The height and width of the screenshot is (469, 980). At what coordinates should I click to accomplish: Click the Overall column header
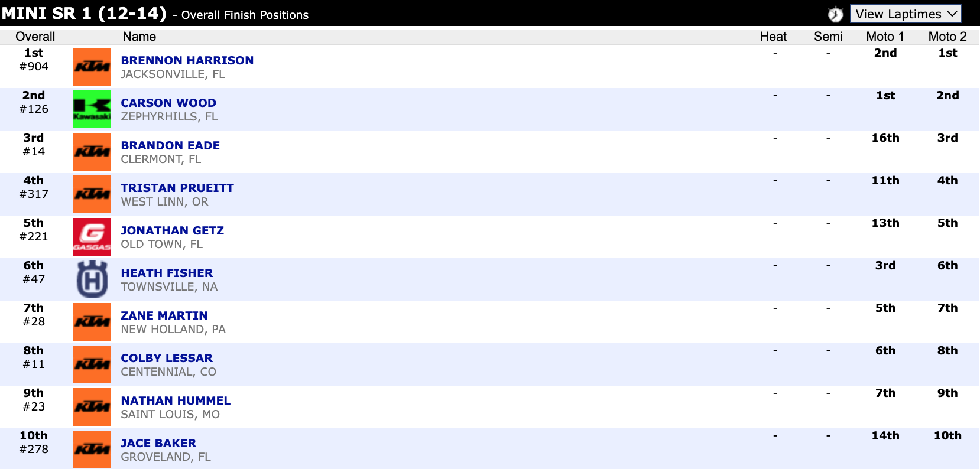tap(35, 37)
